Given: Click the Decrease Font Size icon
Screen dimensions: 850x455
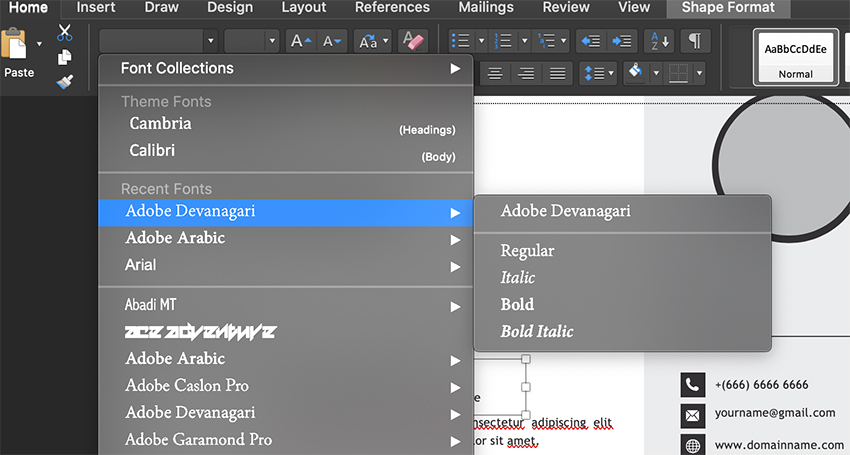Looking at the screenshot, I should [x=331, y=41].
